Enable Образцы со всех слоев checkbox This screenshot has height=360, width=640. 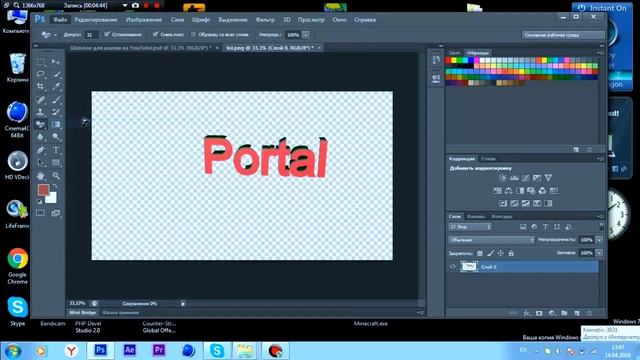tap(193, 35)
